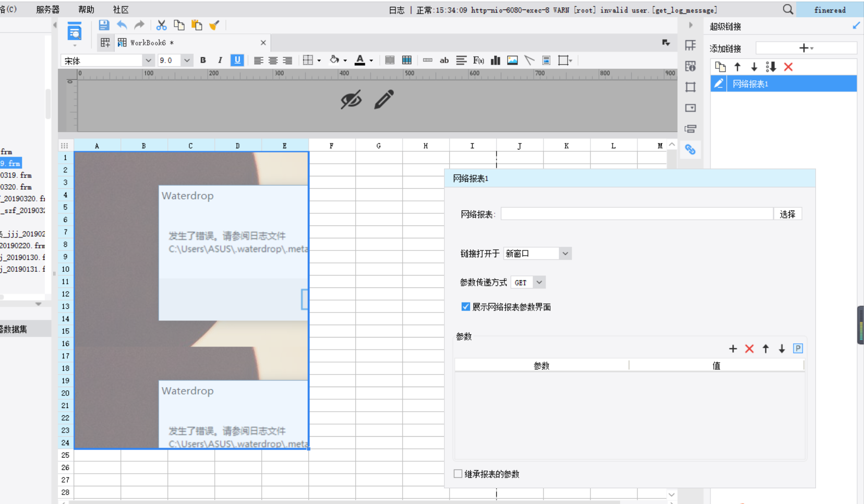Enable 继承报表的参数 checkbox
This screenshot has height=504, width=864.
coord(458,474)
